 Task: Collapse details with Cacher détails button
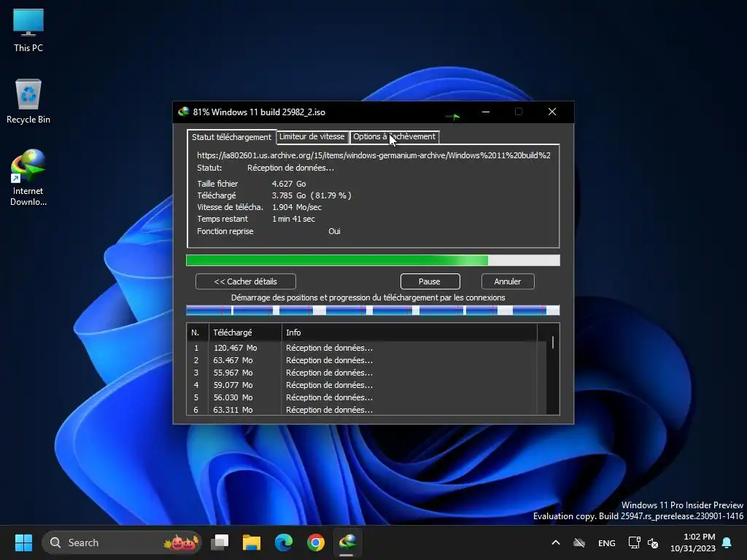point(246,281)
